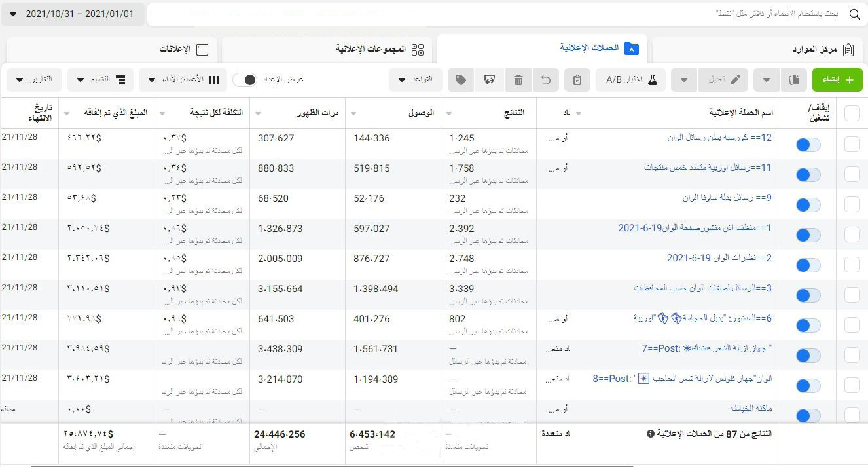The width and height of the screenshot is (868, 467).
Task: Check the select-all checkbox in the header
Action: coord(852,112)
